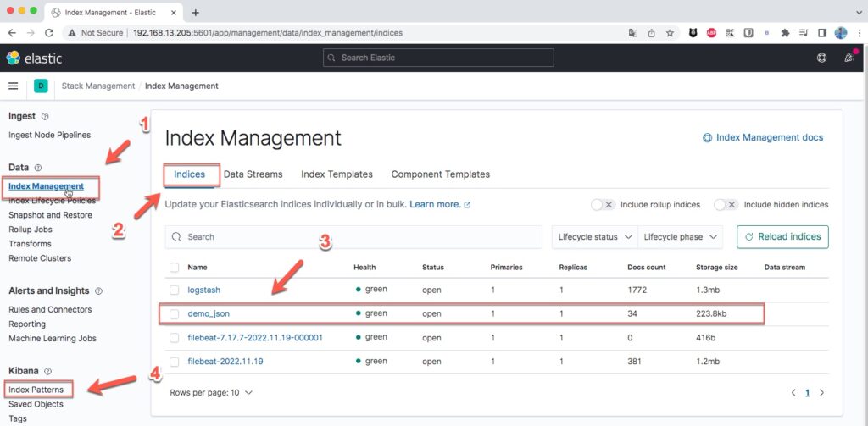Open filebeat-7.17.7-2022.11.19-000001 index
The image size is (868, 426).
coord(255,337)
